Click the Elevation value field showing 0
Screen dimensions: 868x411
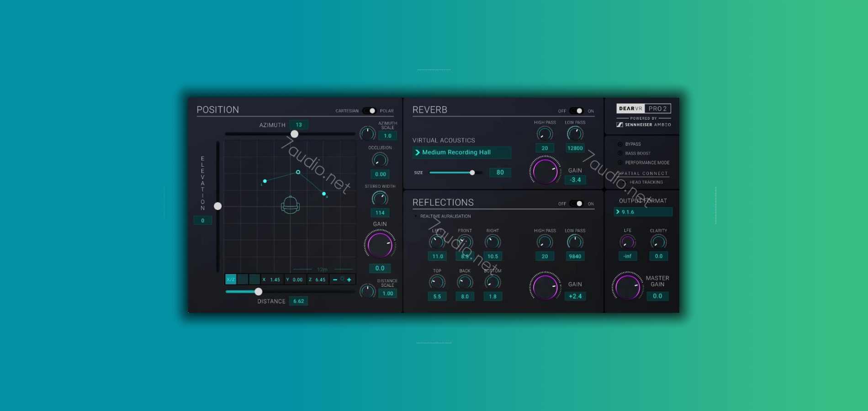(203, 221)
